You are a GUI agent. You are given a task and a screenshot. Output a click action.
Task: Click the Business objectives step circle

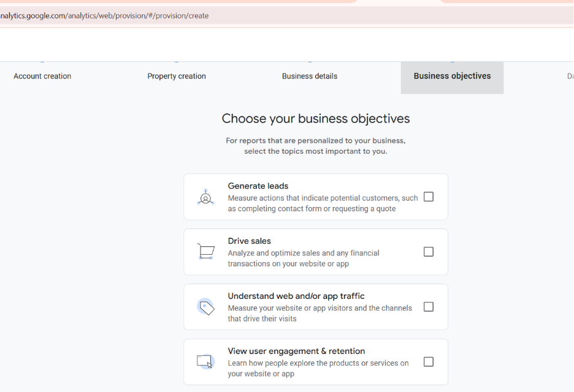[452, 61]
